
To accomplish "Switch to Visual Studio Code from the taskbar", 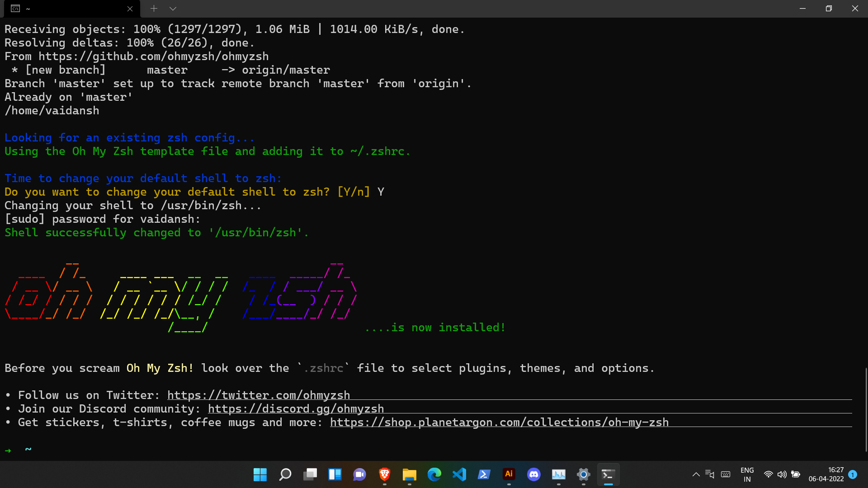I will (x=459, y=474).
